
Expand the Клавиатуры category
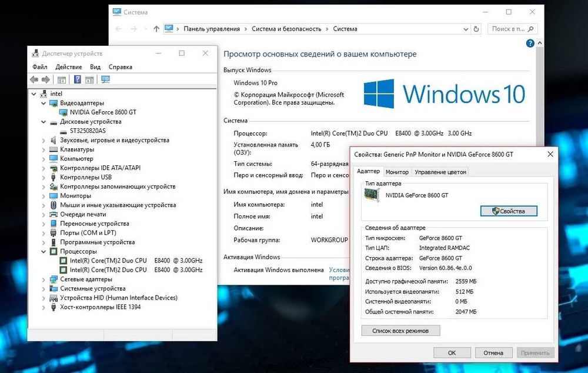pyautogui.click(x=44, y=149)
